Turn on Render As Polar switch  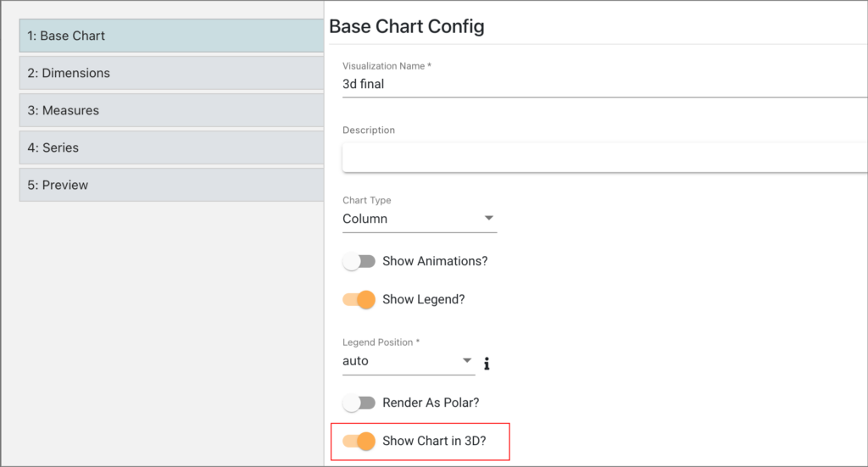[359, 403]
